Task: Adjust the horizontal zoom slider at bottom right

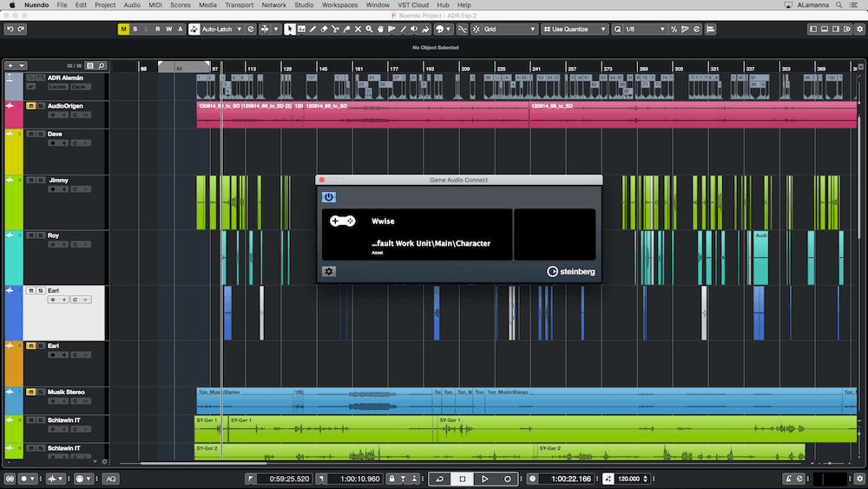Action: 829,463
